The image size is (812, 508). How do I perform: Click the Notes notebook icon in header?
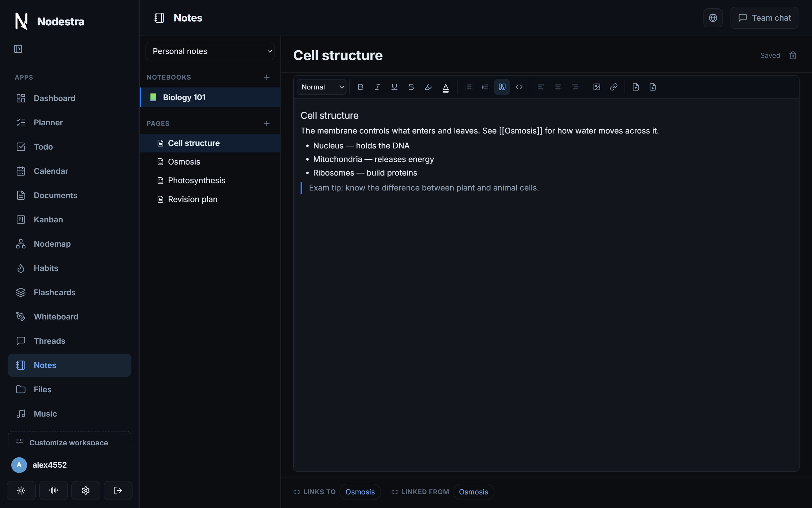(x=159, y=18)
